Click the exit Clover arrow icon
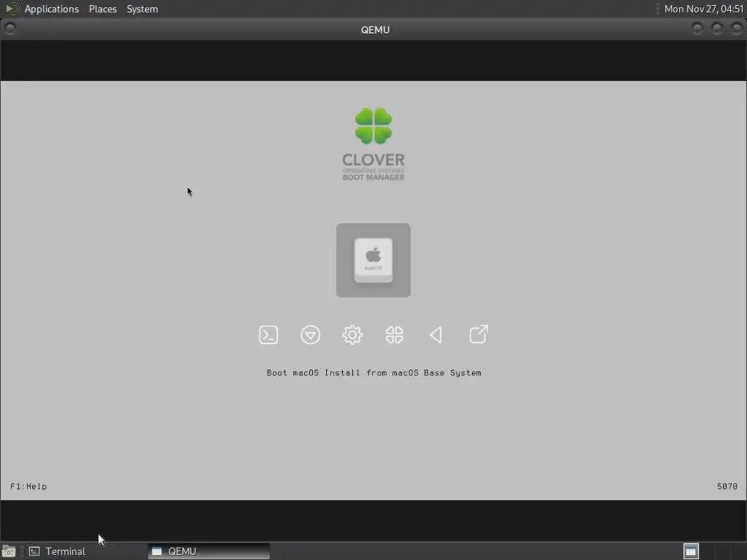The image size is (747, 560). point(479,334)
